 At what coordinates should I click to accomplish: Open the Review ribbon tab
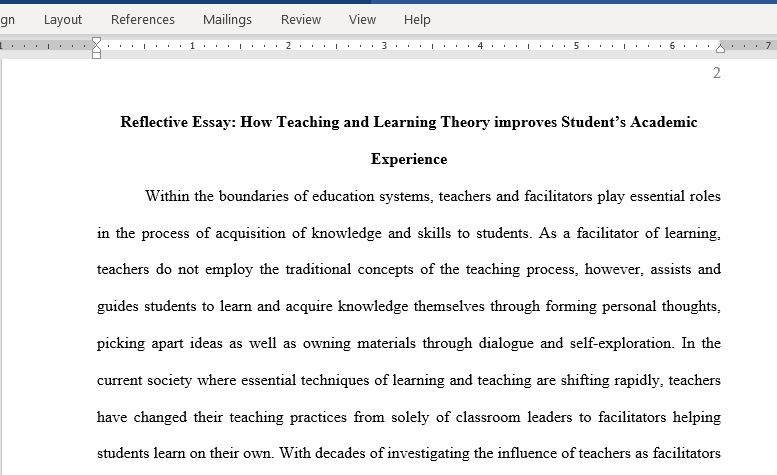click(x=301, y=20)
